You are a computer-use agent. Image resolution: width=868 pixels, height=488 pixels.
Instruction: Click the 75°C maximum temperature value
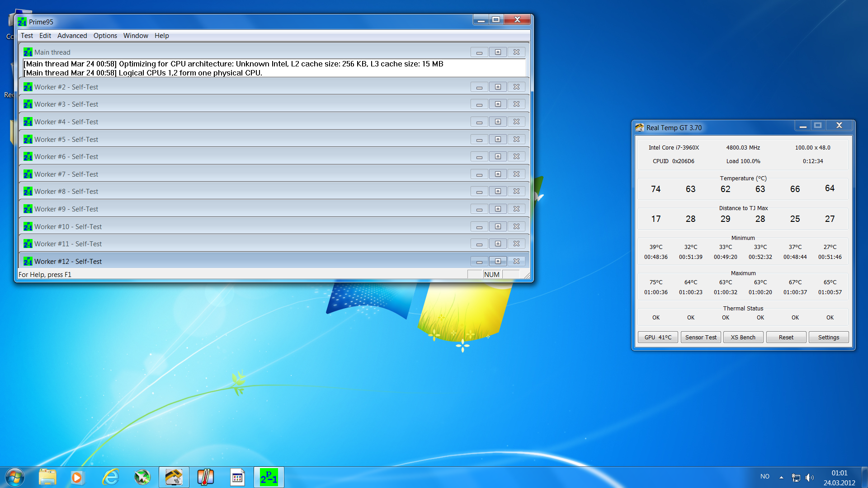(x=656, y=282)
